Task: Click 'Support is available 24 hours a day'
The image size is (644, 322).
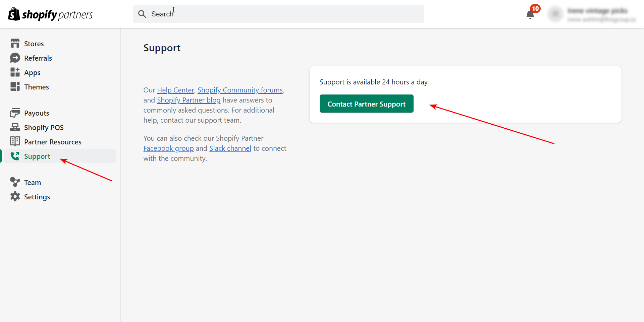Action: [373, 82]
